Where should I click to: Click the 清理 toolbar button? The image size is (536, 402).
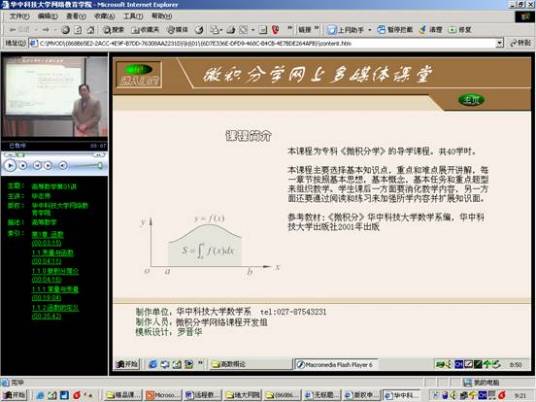point(431,30)
